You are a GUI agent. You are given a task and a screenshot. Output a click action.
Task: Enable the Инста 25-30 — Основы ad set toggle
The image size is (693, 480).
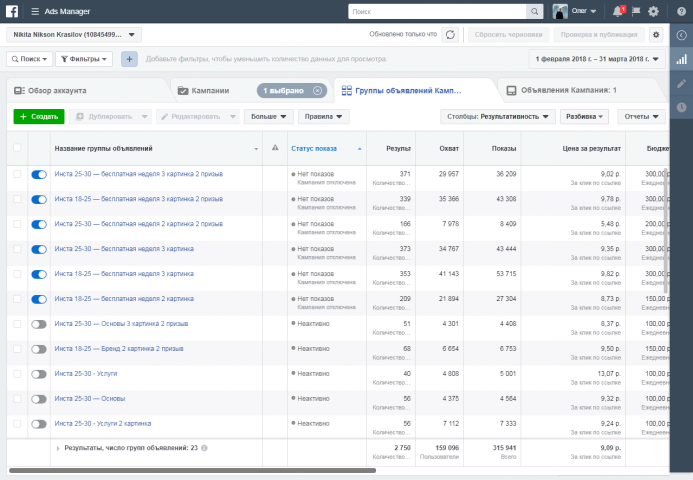(39, 399)
